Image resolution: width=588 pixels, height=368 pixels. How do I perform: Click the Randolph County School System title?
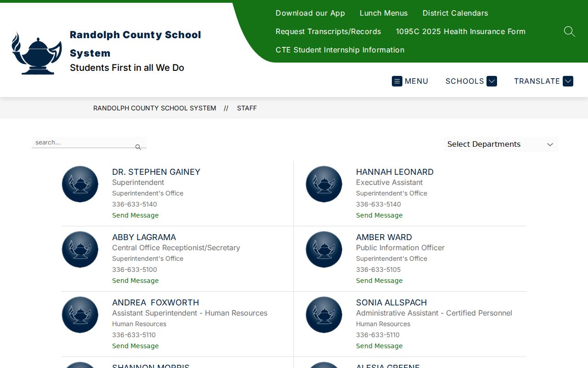tap(136, 44)
